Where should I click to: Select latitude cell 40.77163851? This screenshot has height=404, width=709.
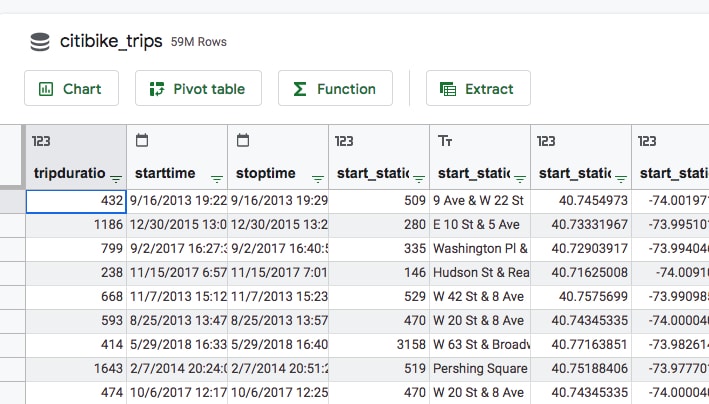[581, 345]
